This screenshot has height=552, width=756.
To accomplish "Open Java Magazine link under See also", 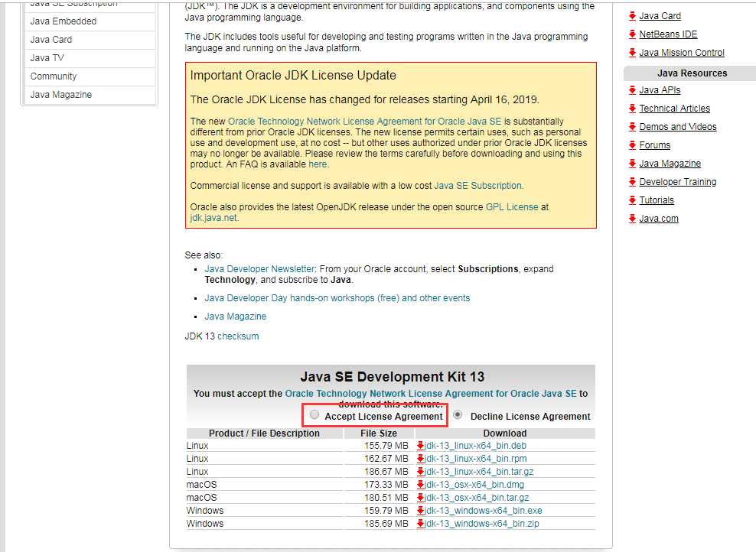I will pyautogui.click(x=235, y=317).
